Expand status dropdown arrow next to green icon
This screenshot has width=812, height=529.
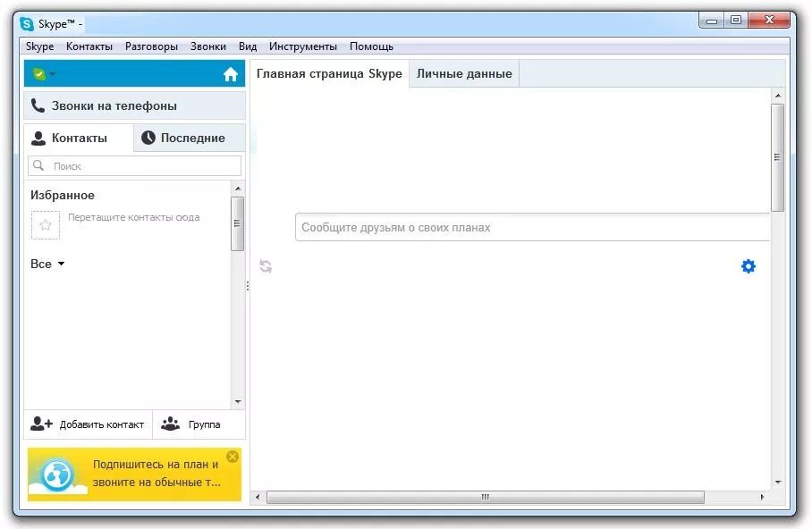pos(52,74)
